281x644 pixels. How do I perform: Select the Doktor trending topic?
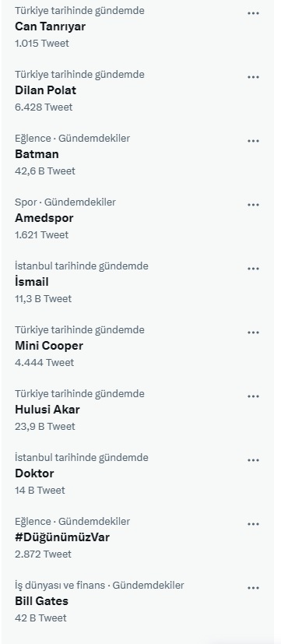34,473
